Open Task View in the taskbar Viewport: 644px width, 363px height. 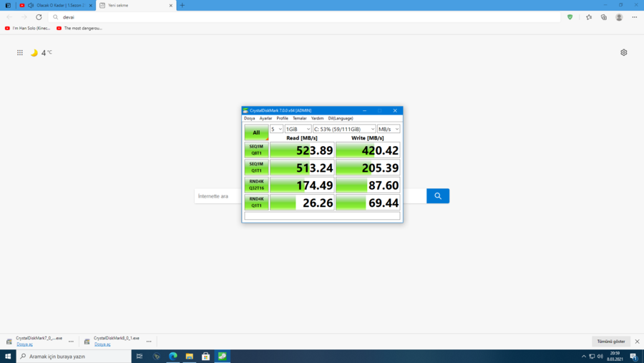click(140, 357)
